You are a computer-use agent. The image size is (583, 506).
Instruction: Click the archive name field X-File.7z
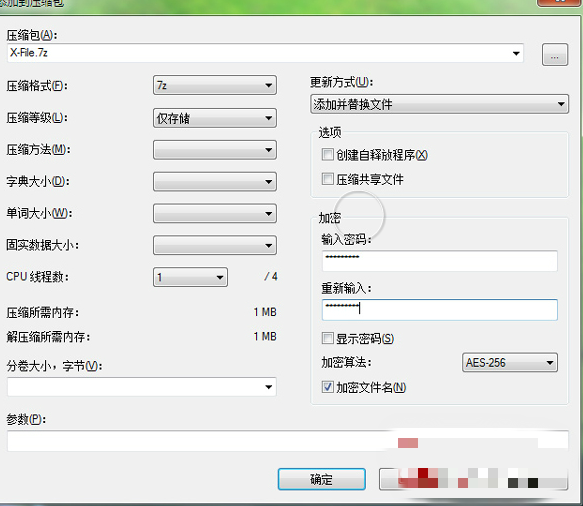pyautogui.click(x=265, y=53)
